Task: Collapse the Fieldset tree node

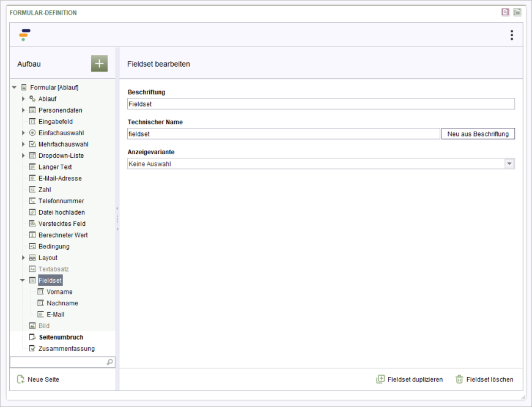Action: pos(23,280)
